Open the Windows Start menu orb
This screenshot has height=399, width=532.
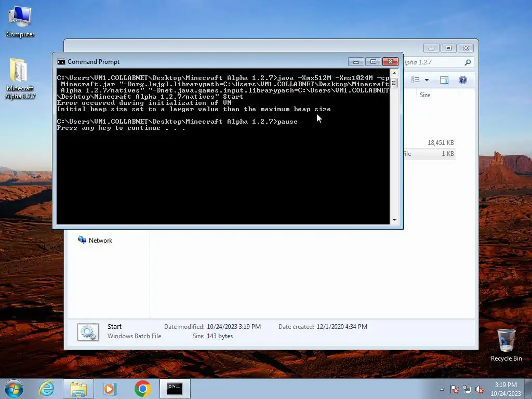14,389
